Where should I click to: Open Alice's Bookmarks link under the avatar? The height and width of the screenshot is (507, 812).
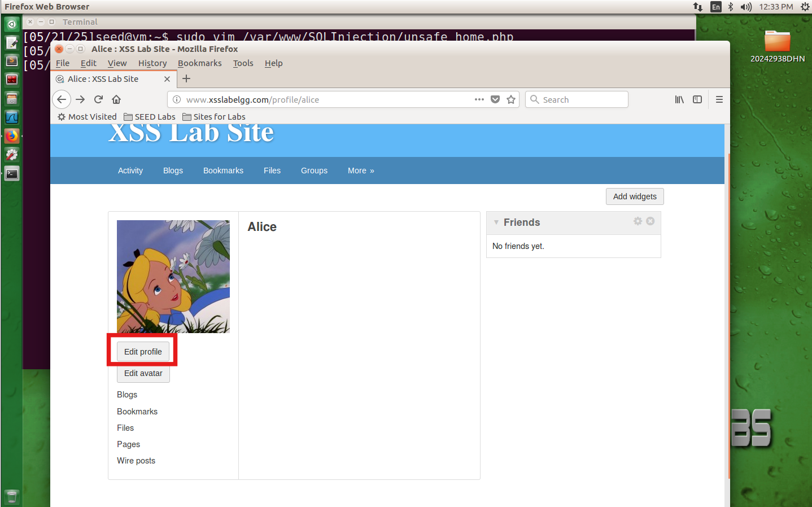[x=137, y=412]
